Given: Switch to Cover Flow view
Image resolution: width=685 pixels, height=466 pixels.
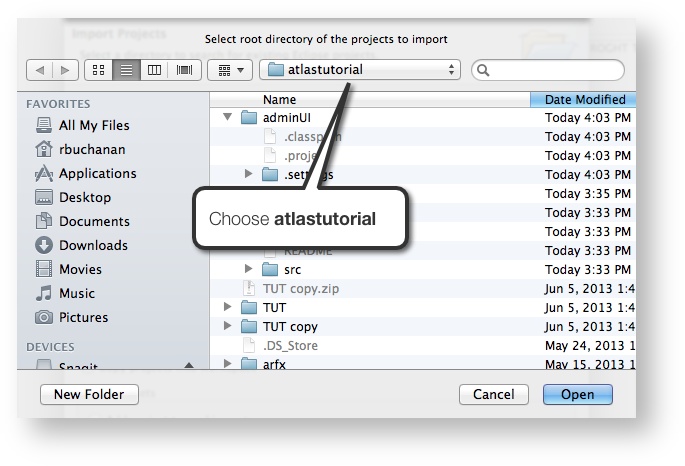Looking at the screenshot, I should 183,70.
